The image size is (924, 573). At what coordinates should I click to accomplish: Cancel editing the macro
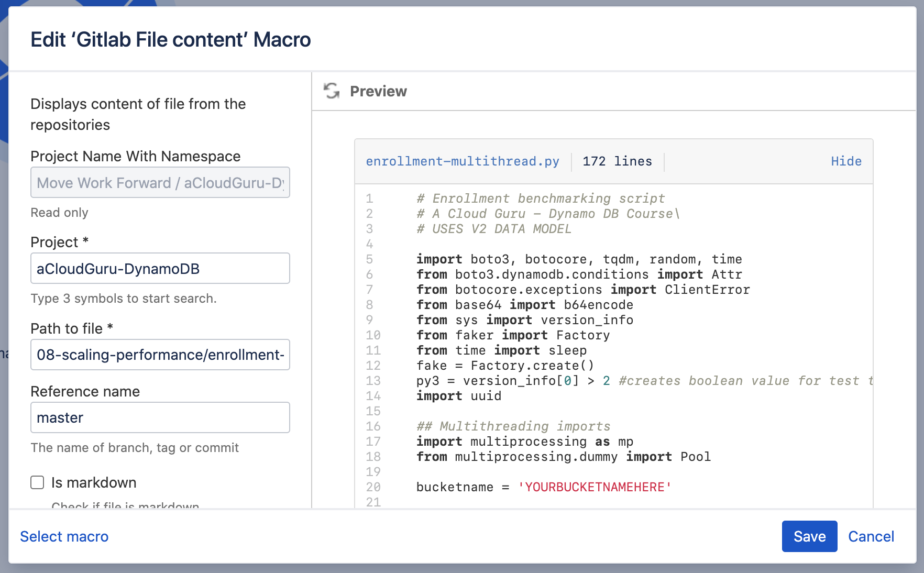click(871, 536)
